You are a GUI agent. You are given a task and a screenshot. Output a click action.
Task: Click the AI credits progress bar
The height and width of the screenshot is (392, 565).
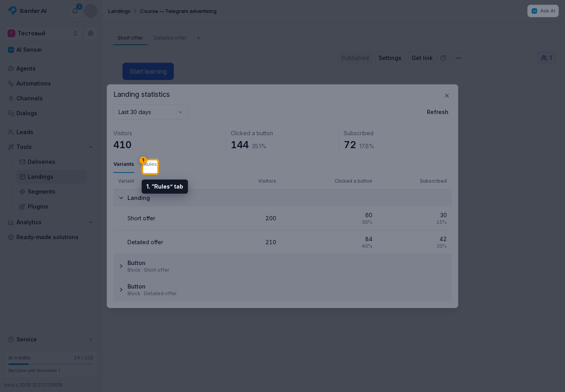pos(51,364)
